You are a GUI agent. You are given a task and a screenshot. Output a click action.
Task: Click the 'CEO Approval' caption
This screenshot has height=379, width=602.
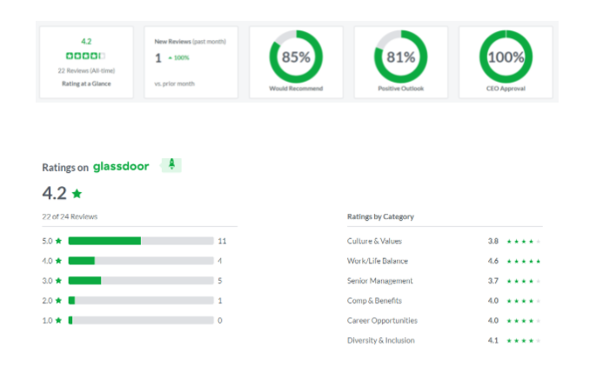(x=506, y=89)
